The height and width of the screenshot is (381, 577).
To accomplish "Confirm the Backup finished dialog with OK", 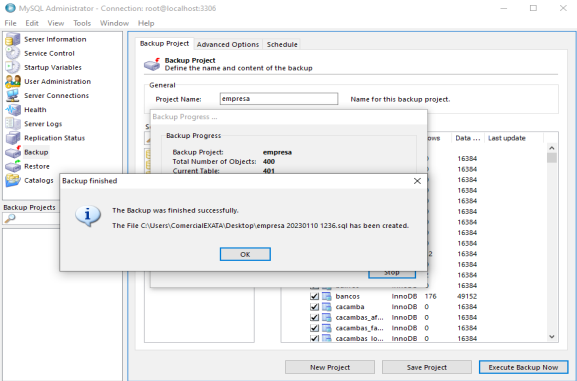I will coord(245,254).
